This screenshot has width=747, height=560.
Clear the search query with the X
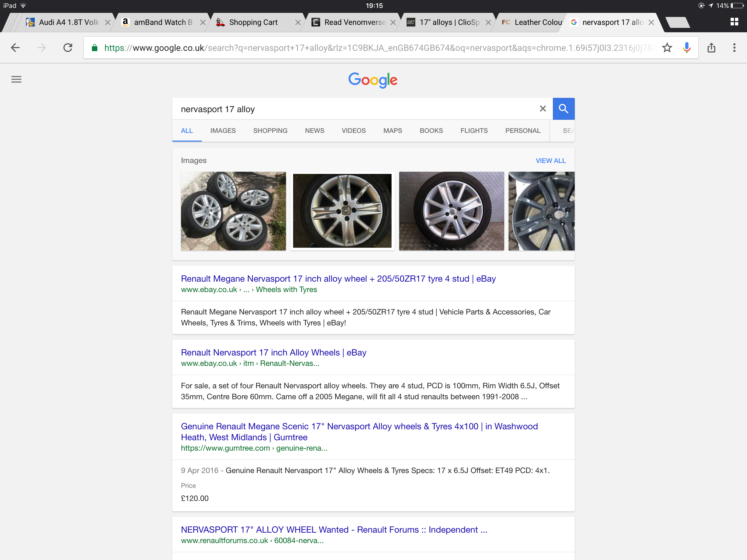point(543,109)
